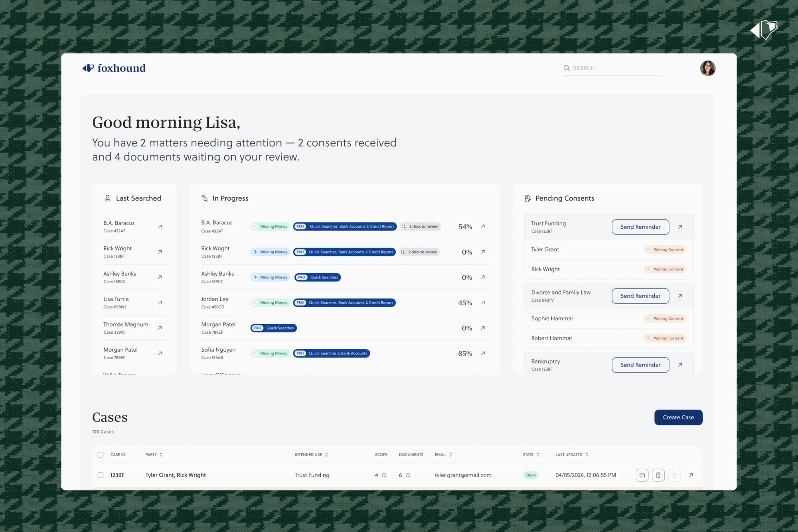The image size is (798, 532).
Task: Click Rick Wright Waiting Consent badge
Action: click(665, 269)
